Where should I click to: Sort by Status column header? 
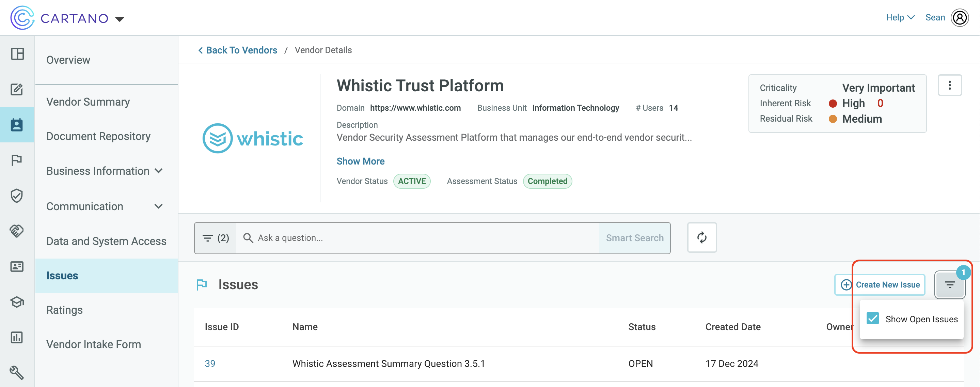[642, 326]
